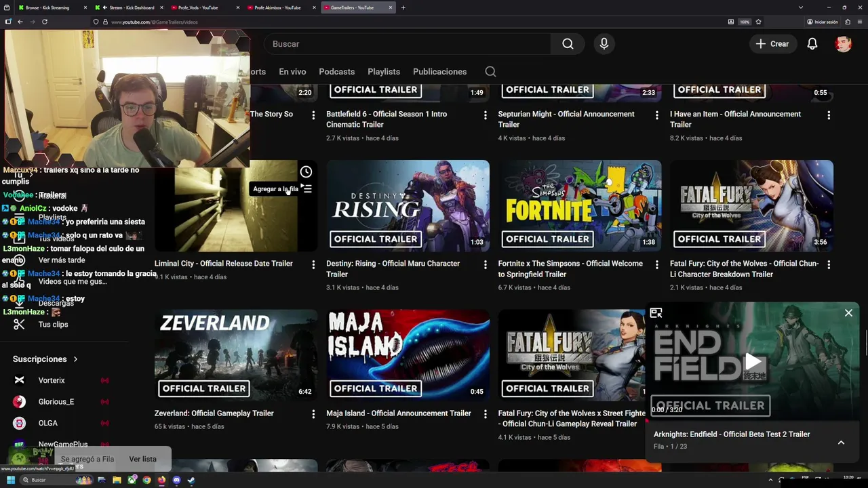Close the Arknights miniplayer
The height and width of the screenshot is (488, 868).
848,312
